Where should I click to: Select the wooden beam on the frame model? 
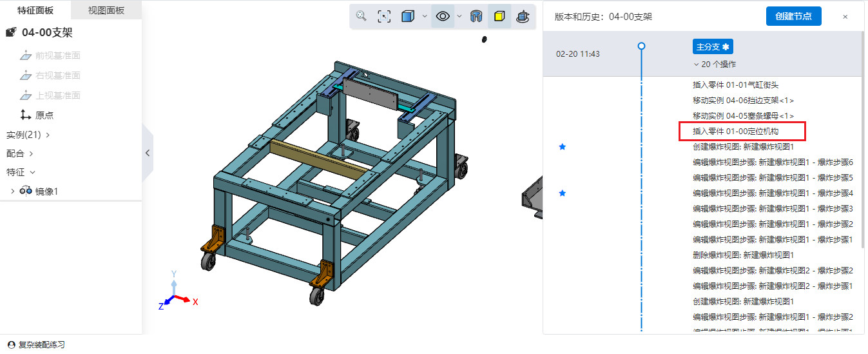(319, 158)
